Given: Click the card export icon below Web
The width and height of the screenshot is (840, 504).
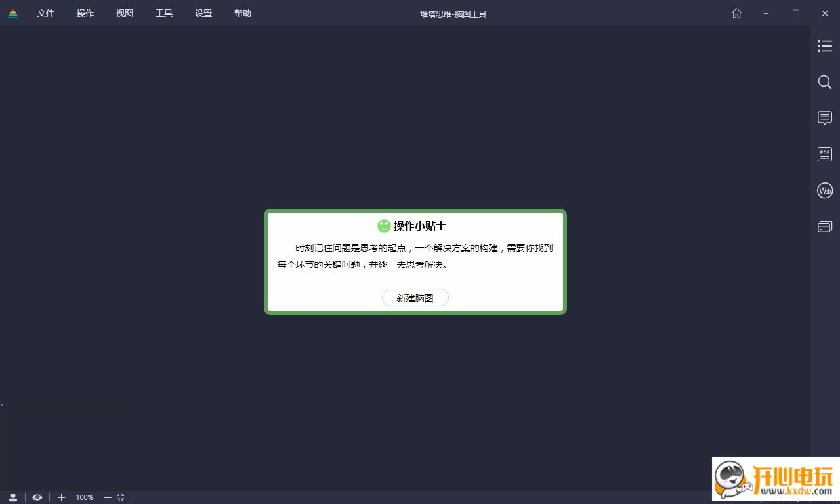Looking at the screenshot, I should (824, 226).
